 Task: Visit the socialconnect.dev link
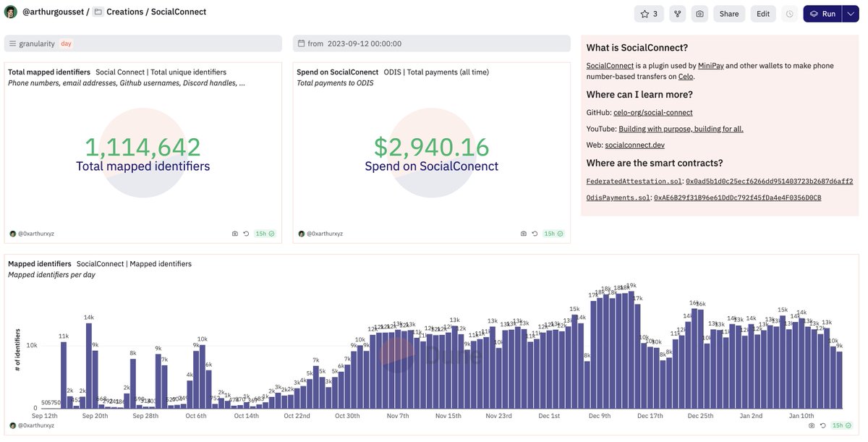[x=634, y=145]
